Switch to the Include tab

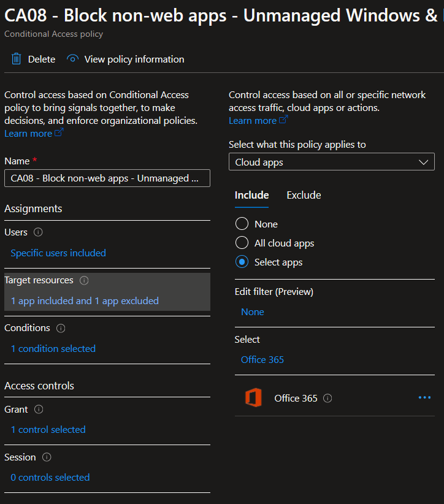(x=251, y=195)
